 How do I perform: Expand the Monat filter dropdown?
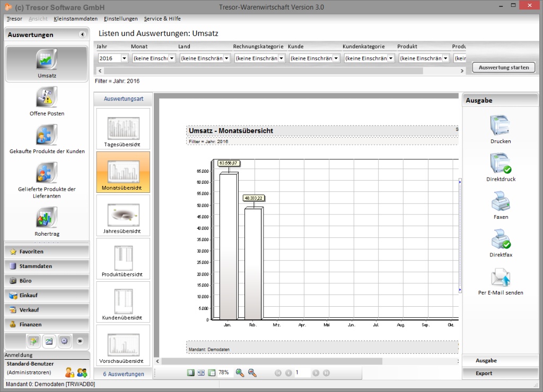(x=172, y=58)
